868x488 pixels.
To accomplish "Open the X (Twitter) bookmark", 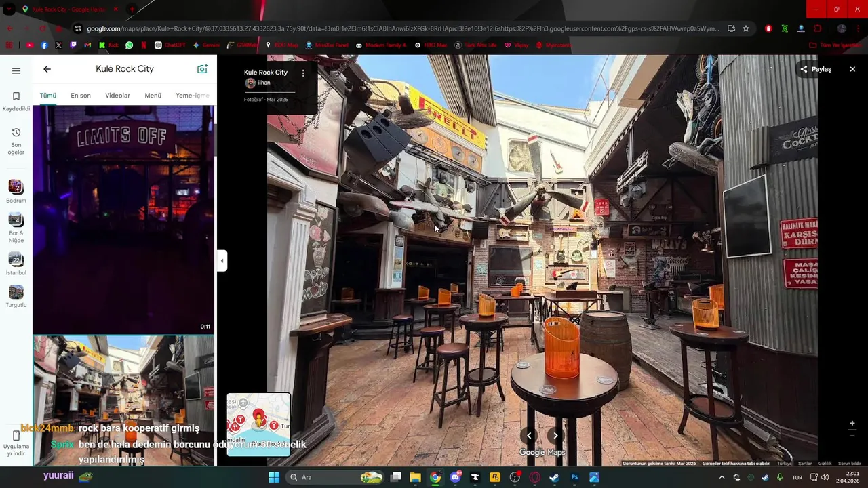I will coord(58,45).
